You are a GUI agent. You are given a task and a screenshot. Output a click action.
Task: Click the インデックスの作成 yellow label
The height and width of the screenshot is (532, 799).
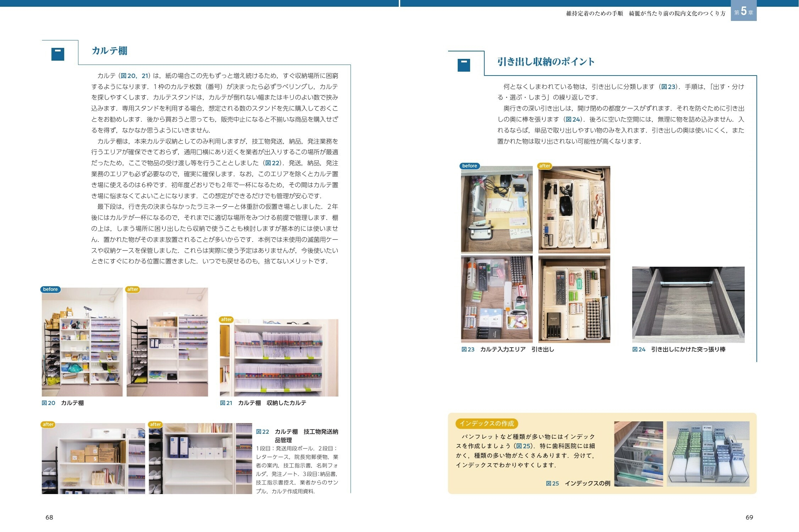[486, 423]
